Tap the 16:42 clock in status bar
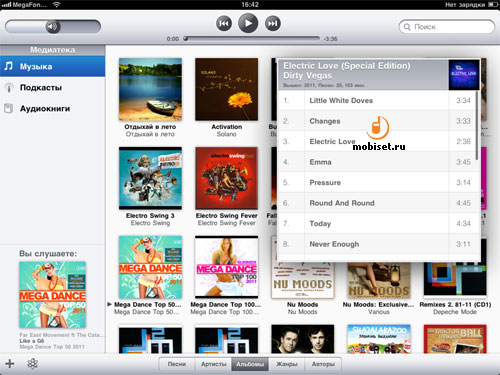The image size is (500, 375). (250, 5)
